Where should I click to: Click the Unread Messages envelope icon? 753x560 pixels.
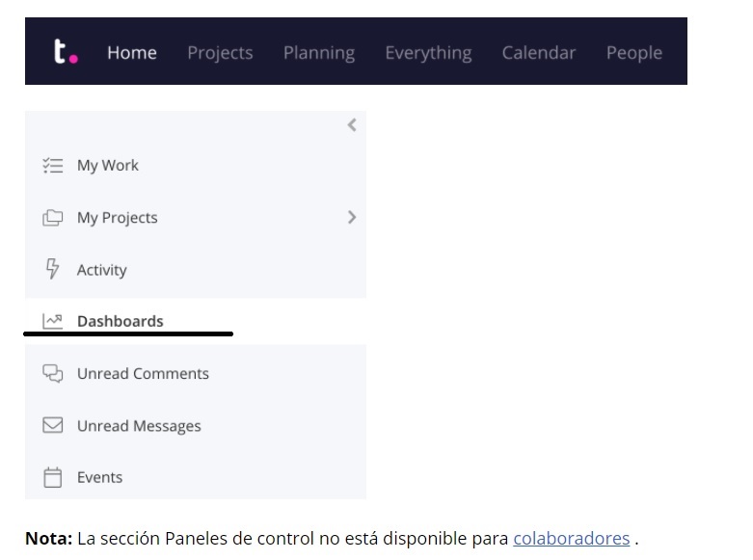[x=53, y=425]
